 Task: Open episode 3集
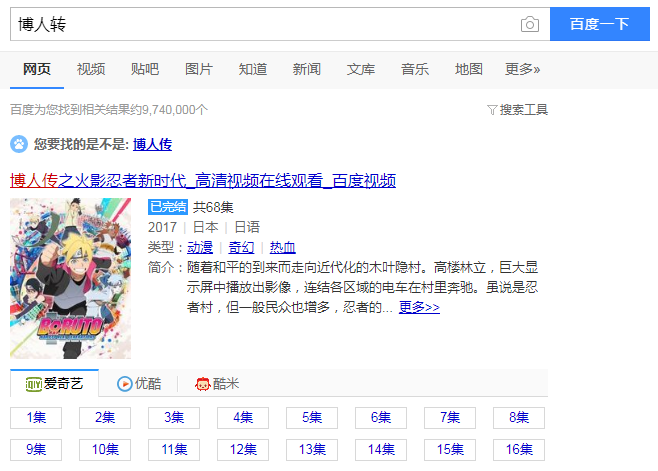(x=174, y=418)
